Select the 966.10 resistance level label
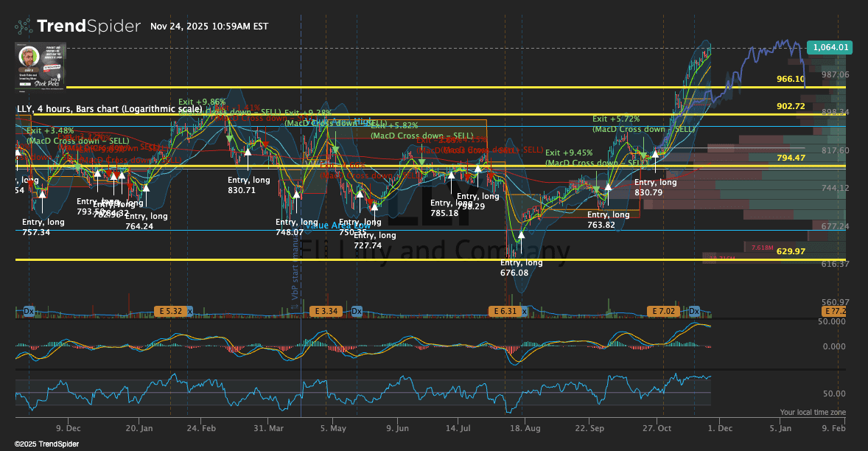The image size is (868, 451). 790,79
